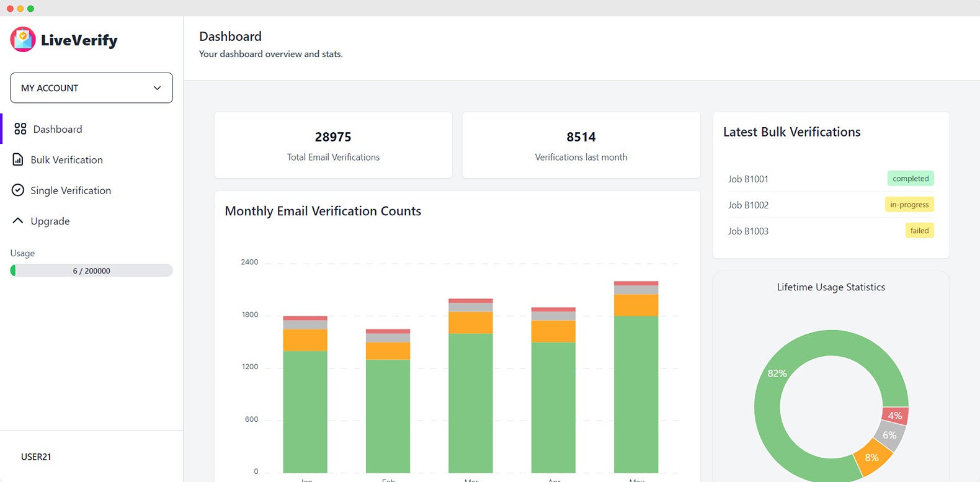Open Job B1001 in latest verifications

coord(748,179)
